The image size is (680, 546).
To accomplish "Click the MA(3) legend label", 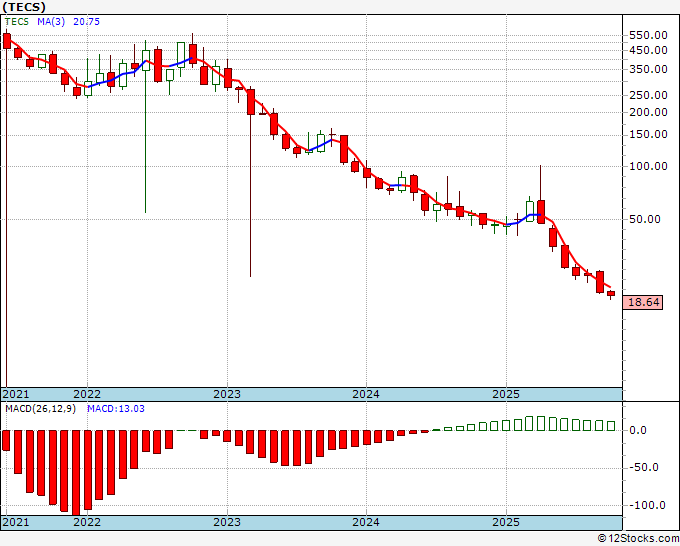I will click(51, 21).
